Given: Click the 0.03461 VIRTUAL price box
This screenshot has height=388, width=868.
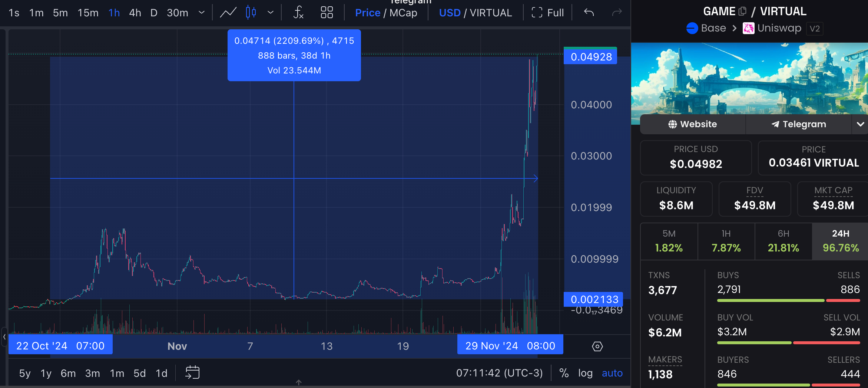Looking at the screenshot, I should [813, 158].
